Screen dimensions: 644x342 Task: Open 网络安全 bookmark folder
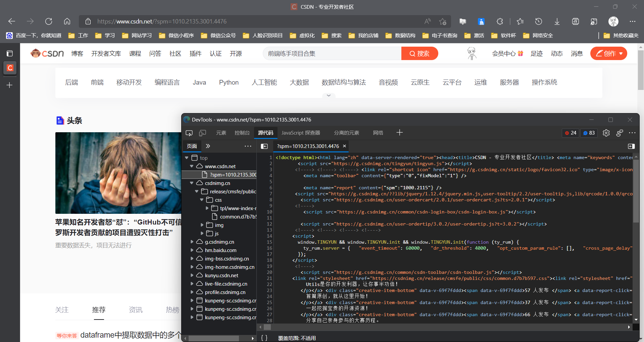pos(538,35)
